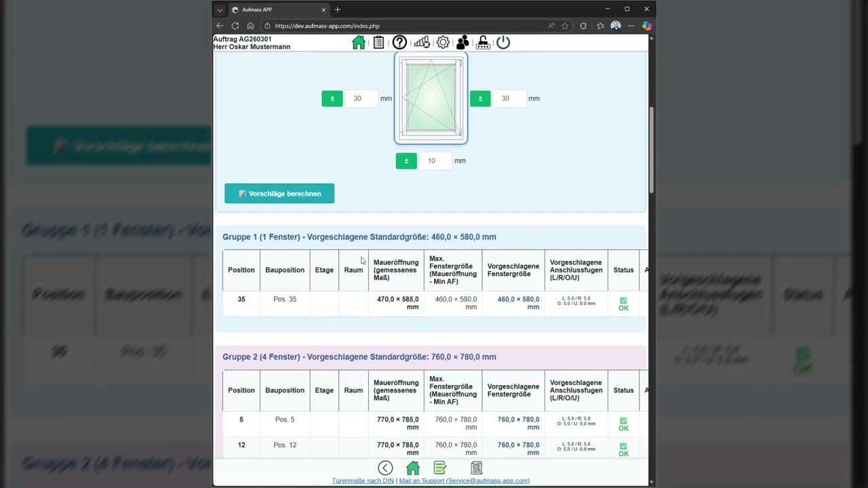
Task: Reload the page in browser
Action: click(x=235, y=26)
